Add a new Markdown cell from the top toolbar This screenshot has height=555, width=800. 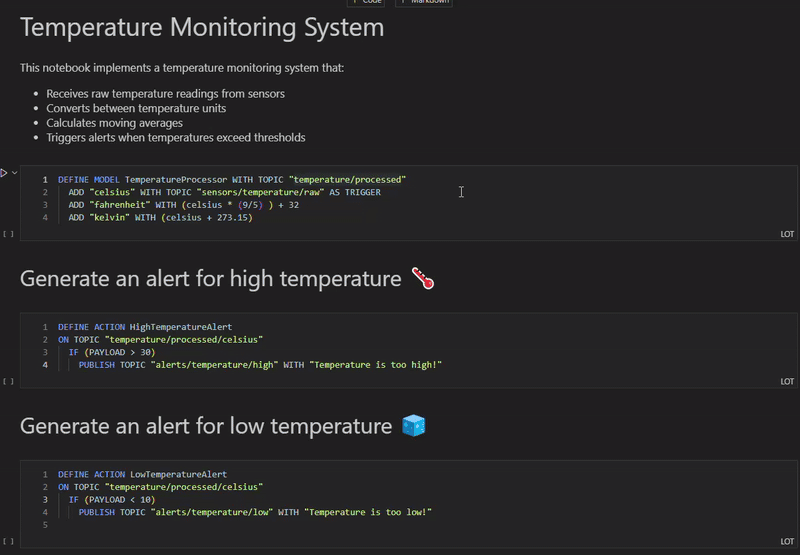coord(425,2)
